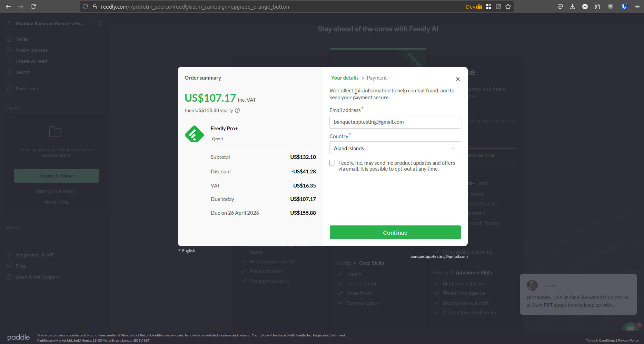Open the Firefox hamburger menu
This screenshot has width=644, height=344.
click(637, 7)
